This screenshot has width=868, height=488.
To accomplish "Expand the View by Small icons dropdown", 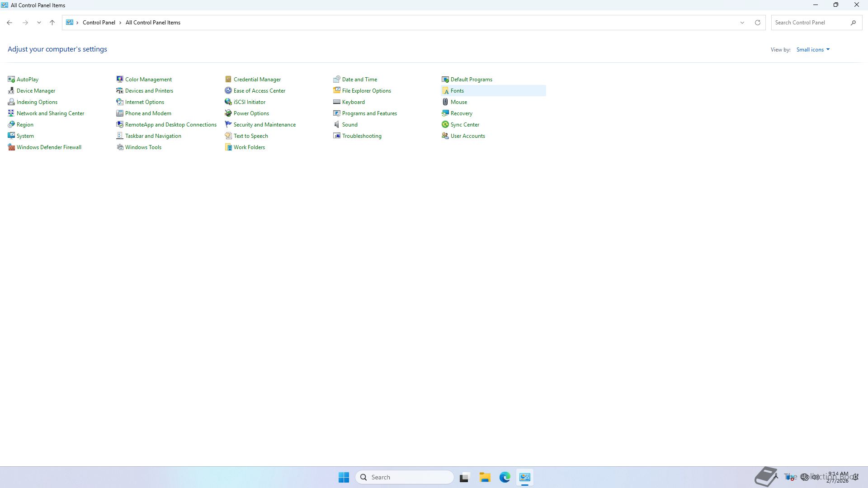I will pyautogui.click(x=813, y=50).
